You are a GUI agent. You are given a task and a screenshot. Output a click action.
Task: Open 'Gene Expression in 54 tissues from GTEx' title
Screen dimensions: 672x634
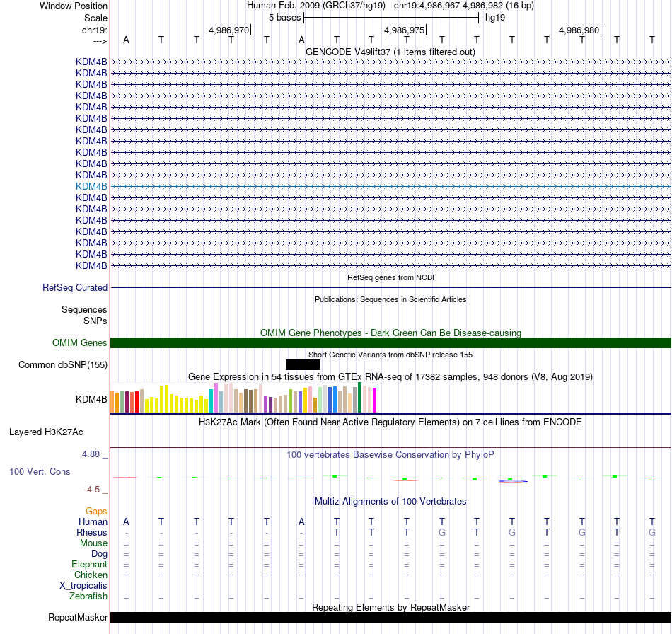pyautogui.click(x=390, y=377)
